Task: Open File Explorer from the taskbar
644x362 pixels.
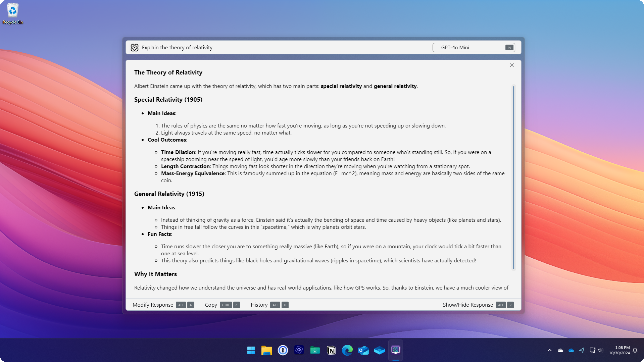Action: (x=267, y=350)
